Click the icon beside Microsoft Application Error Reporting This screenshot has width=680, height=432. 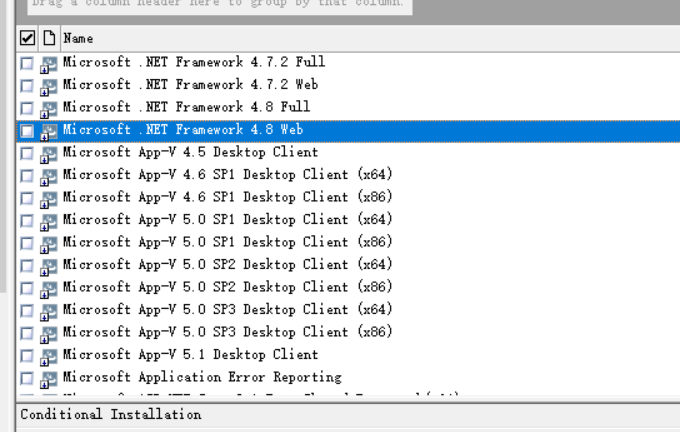(48, 379)
